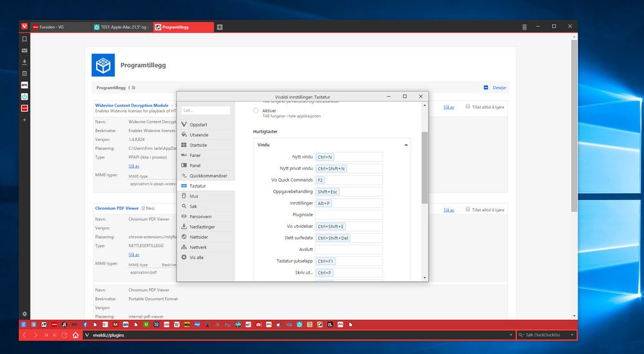Open the blue power web panel icon
The height and width of the screenshot is (354, 644).
coord(24,97)
